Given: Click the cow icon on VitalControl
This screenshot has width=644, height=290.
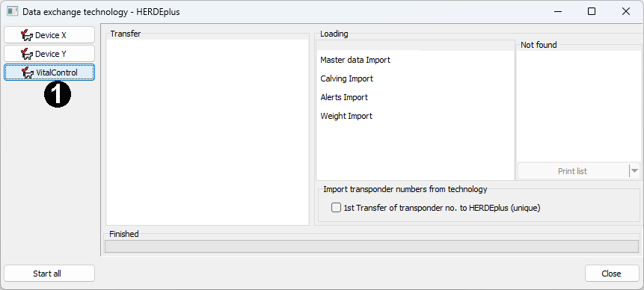Looking at the screenshot, I should coord(28,72).
